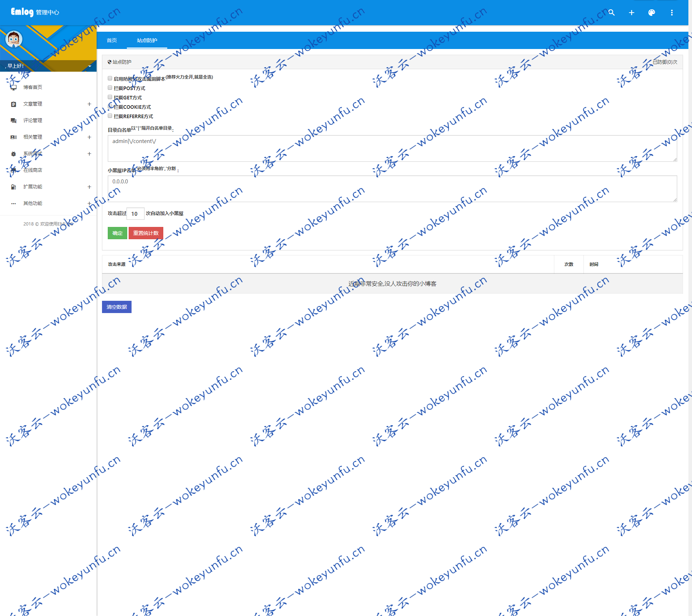Click the 次数 column header
This screenshot has width=692, height=616.
click(x=569, y=264)
